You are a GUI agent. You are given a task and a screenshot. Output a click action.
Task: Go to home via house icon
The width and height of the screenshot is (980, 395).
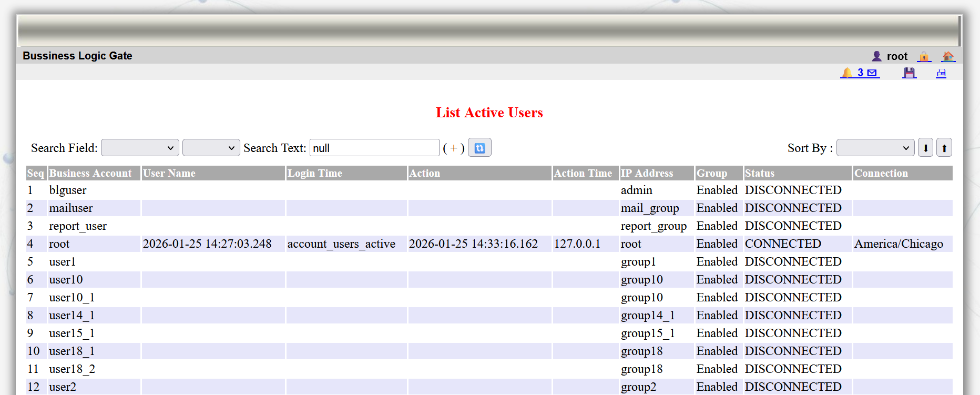[948, 56]
